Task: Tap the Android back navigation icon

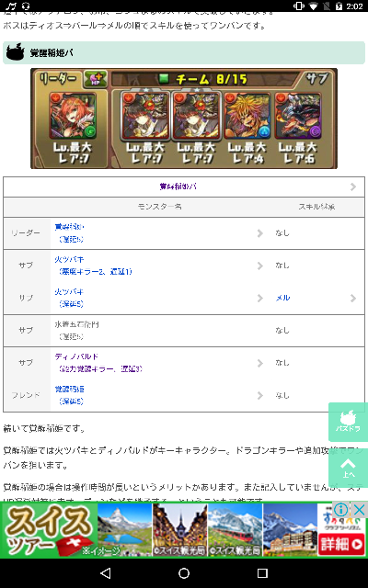Action: (x=106, y=572)
